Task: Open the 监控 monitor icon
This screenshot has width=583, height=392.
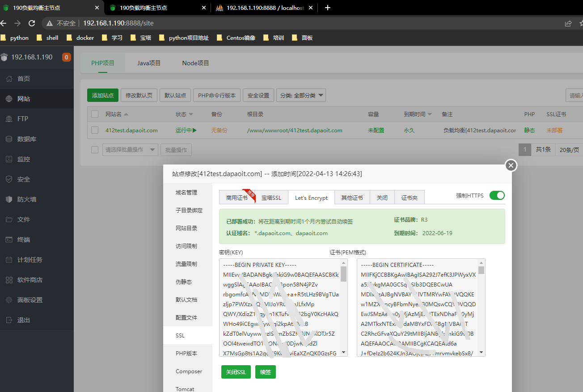Action: (x=9, y=159)
